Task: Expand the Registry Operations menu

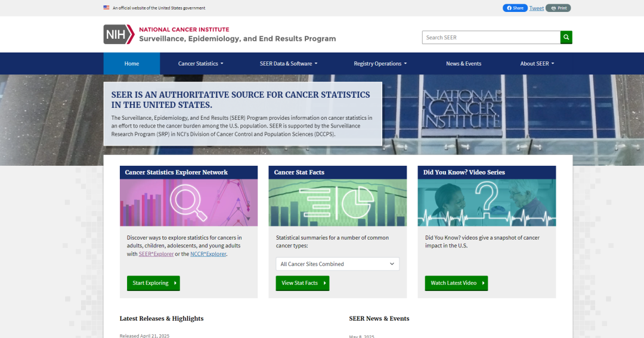Action: [x=380, y=63]
